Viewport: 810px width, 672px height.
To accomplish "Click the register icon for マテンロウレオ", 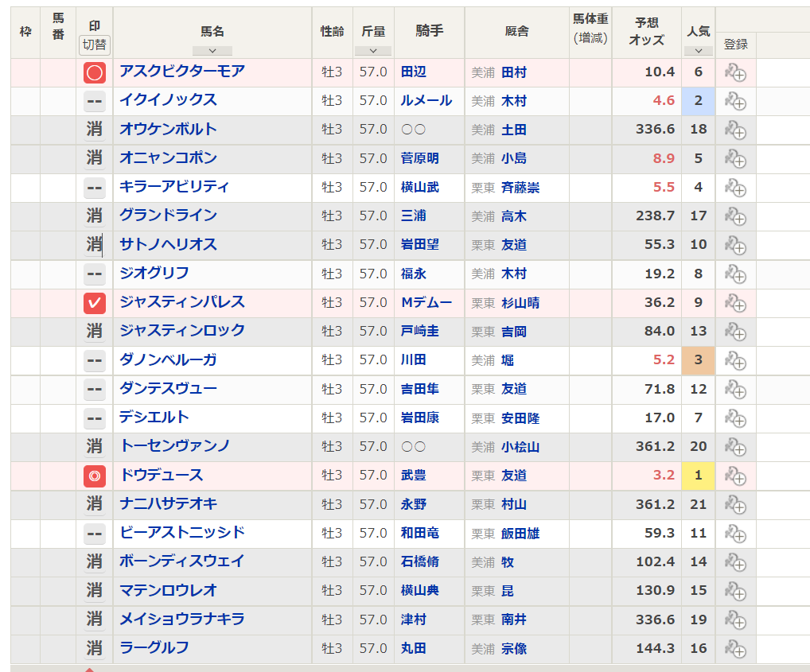I will pyautogui.click(x=734, y=592).
